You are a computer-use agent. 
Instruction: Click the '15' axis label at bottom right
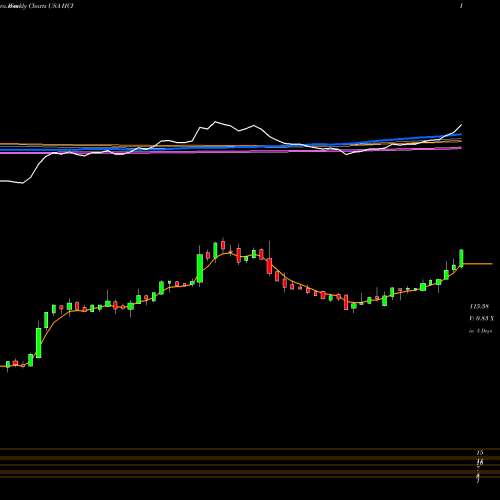coord(480,453)
